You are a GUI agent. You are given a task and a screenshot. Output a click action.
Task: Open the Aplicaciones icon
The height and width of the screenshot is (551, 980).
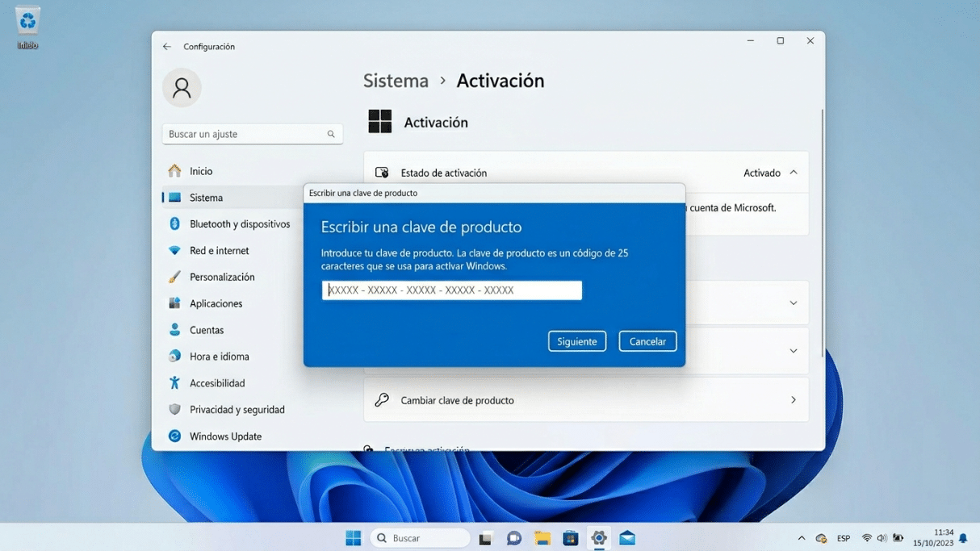point(174,303)
